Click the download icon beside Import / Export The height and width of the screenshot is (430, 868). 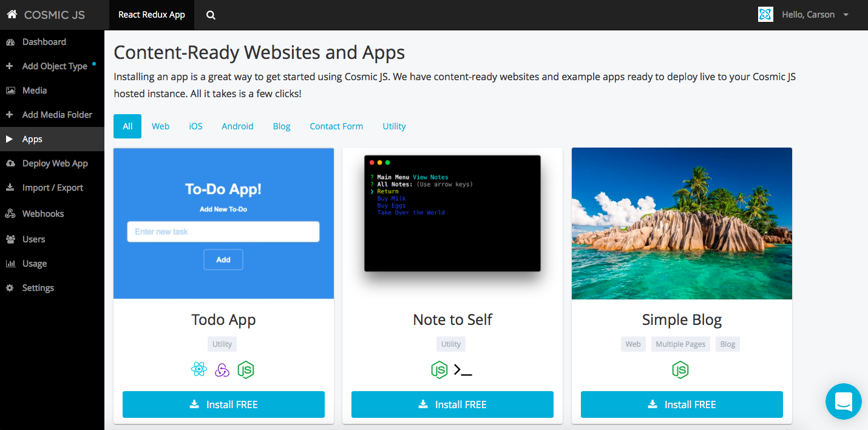pos(10,188)
